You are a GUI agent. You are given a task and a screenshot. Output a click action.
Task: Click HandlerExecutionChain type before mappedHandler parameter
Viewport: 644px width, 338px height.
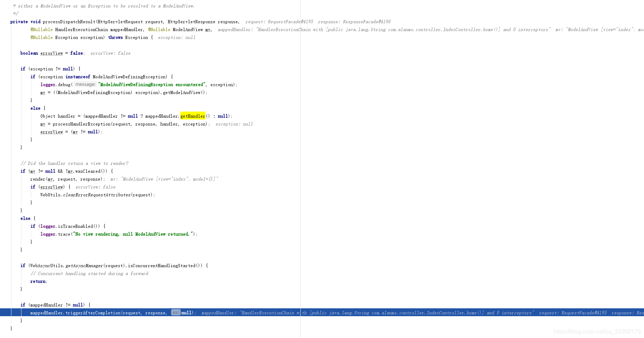click(81, 30)
